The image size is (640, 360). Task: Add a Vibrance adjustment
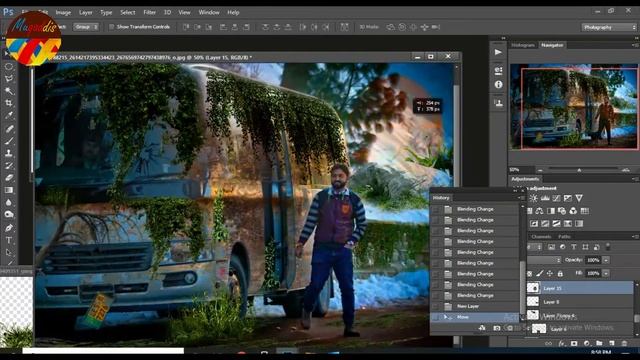(x=579, y=198)
